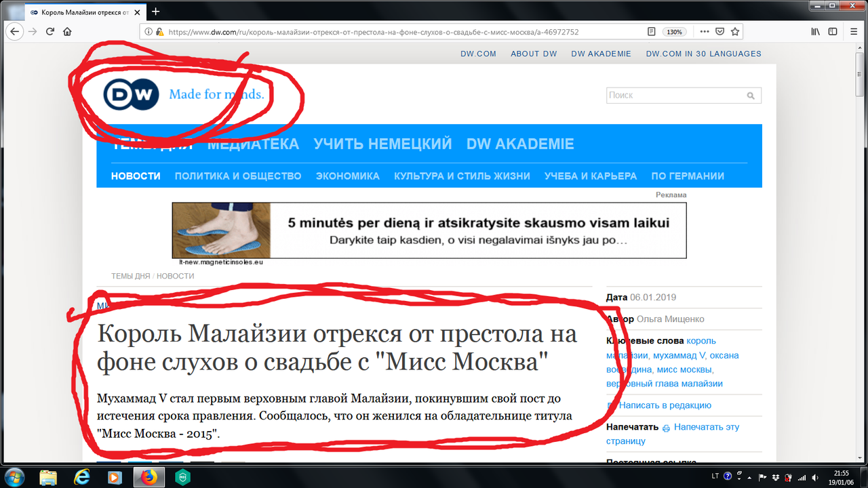The width and height of the screenshot is (868, 488).
Task: Click the browser Forward arrow
Action: (x=33, y=31)
